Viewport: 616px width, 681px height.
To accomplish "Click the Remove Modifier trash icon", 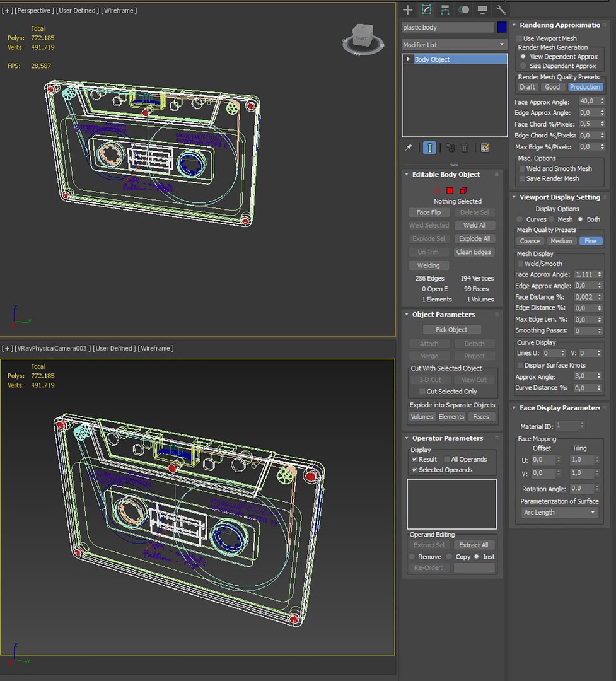I will point(465,148).
